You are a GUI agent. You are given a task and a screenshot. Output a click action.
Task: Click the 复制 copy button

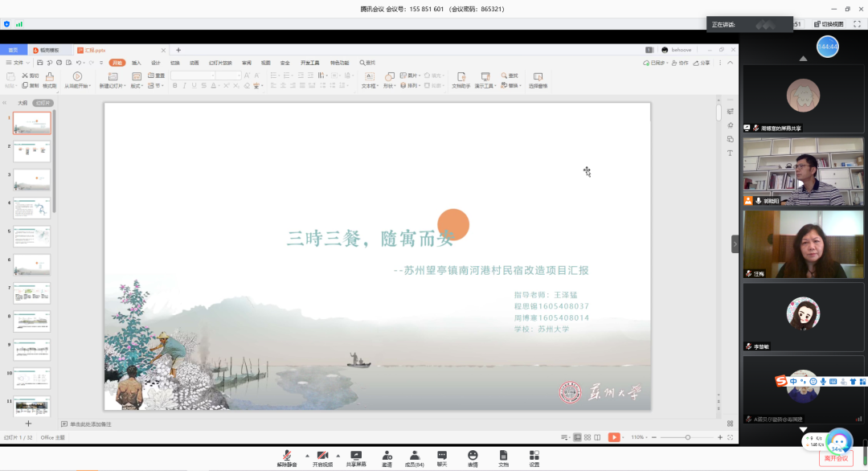[31, 86]
